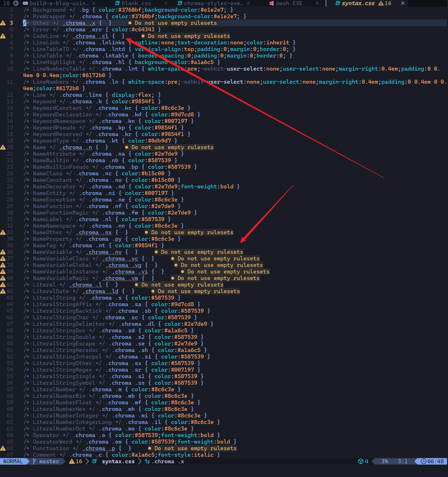Click the markdown icon of build-a-blog tab
Image resolution: width=448 pixels, height=477 pixels.
point(25,3)
